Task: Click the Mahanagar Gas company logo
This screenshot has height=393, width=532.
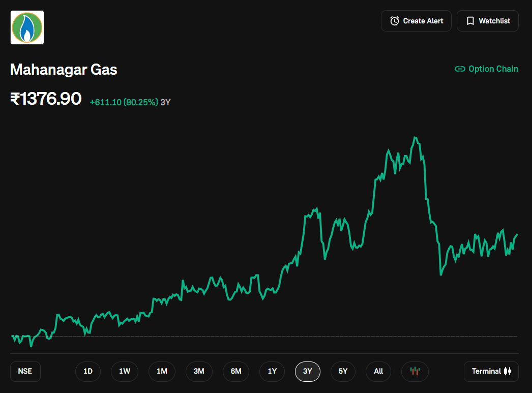Action: click(27, 27)
